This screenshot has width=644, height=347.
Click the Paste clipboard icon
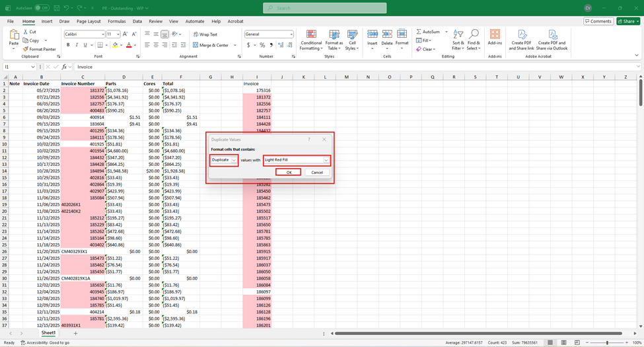[x=14, y=35]
